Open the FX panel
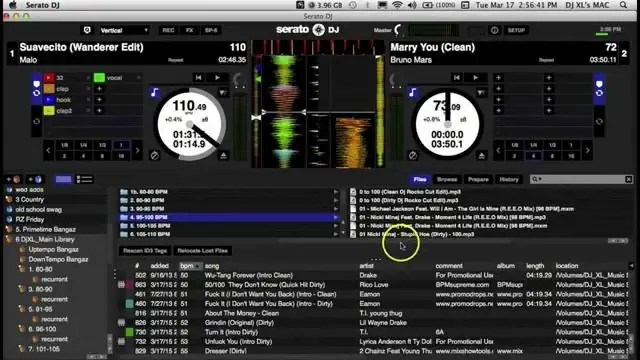The height and width of the screenshot is (360, 640). tap(189, 30)
